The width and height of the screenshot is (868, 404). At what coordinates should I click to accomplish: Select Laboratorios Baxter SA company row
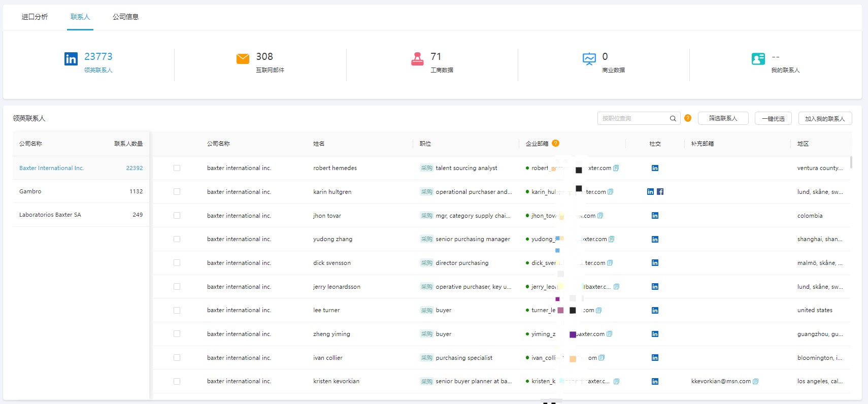click(81, 215)
